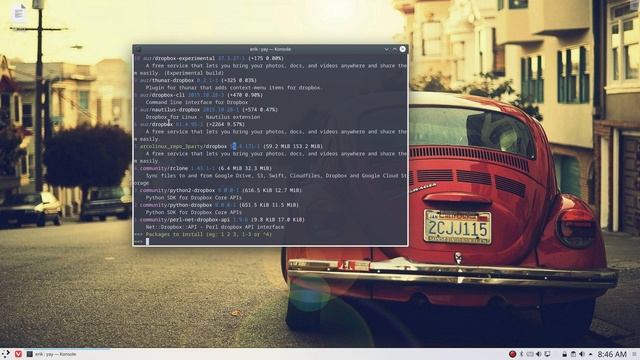Open the application launcher menu
The width and height of the screenshot is (640, 360).
(x=6, y=354)
